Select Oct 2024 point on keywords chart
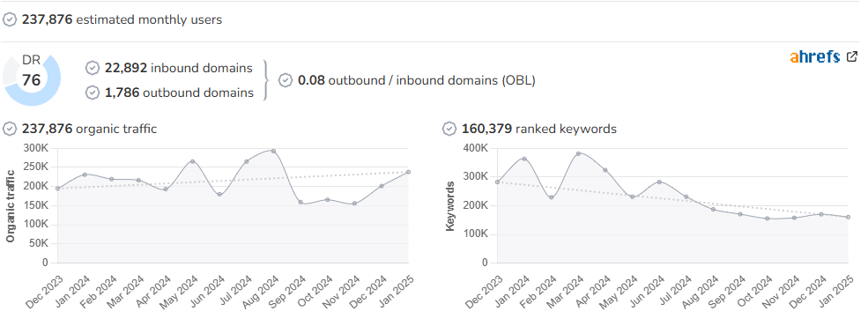Viewport: 868px width, 319px height. [768, 219]
